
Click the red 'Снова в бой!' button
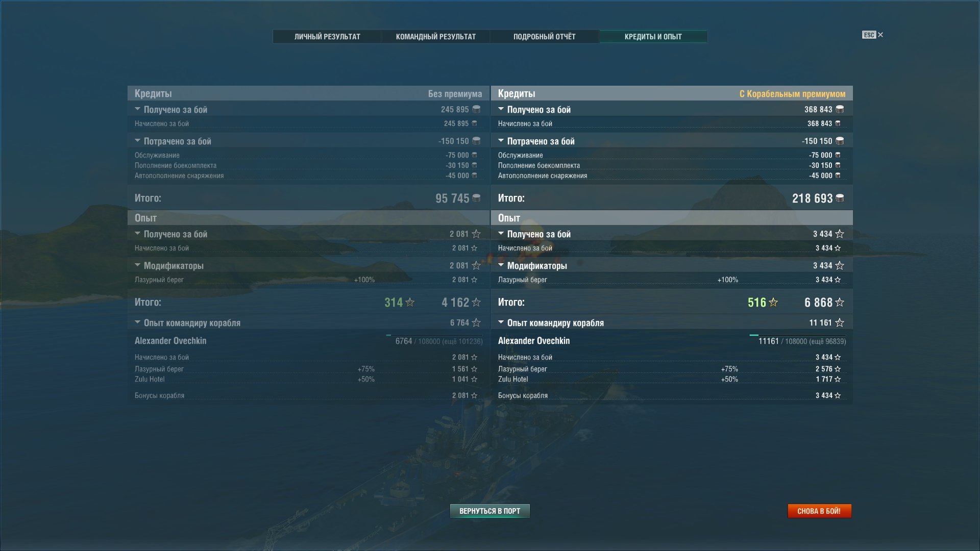click(819, 511)
